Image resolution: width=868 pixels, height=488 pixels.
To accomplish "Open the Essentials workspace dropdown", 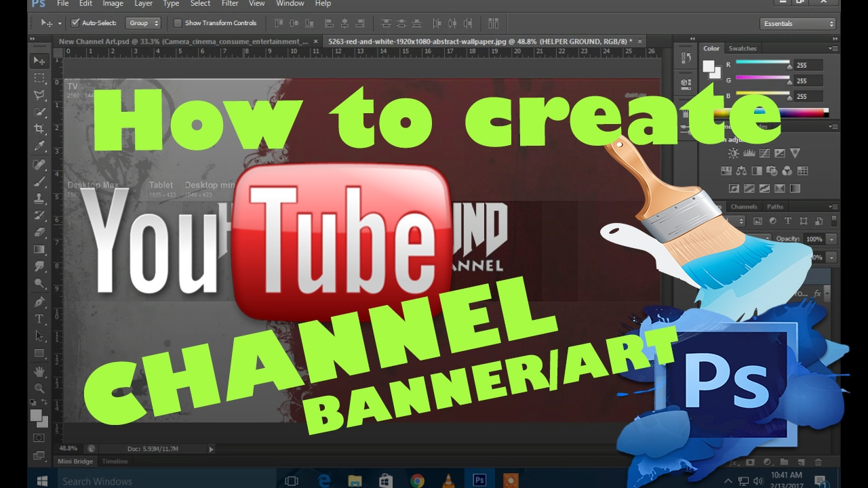I will point(798,24).
